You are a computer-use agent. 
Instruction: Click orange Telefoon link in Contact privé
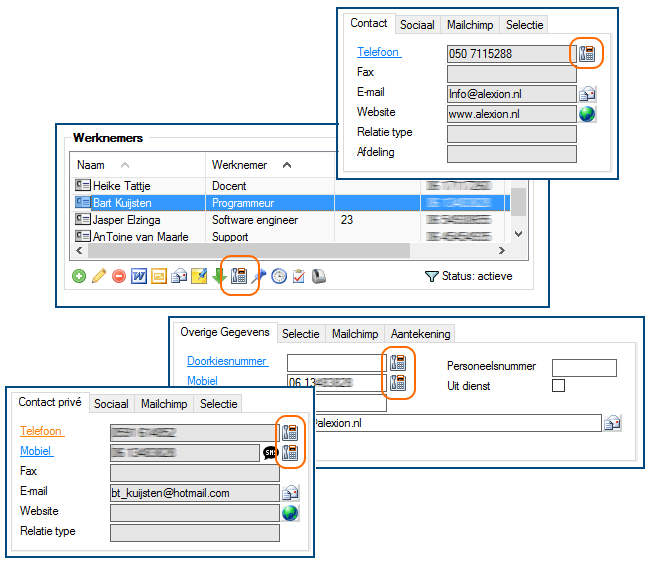coord(42,431)
